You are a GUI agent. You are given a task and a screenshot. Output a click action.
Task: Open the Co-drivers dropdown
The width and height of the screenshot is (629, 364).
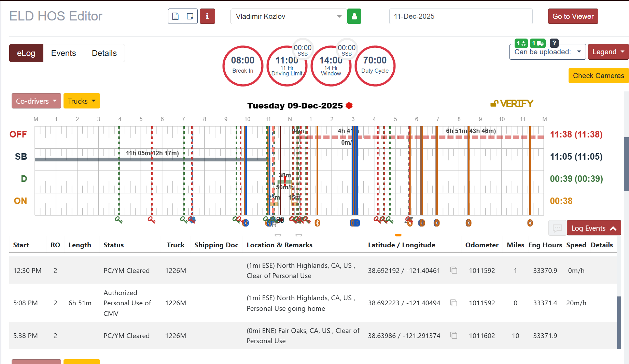pos(36,101)
